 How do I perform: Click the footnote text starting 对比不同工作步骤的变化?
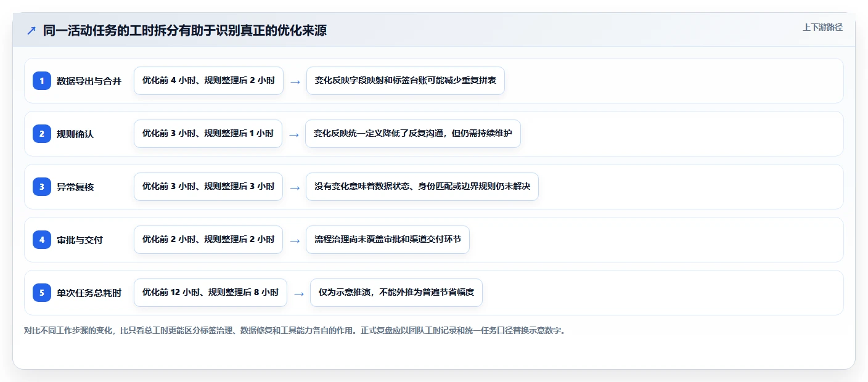pos(295,330)
